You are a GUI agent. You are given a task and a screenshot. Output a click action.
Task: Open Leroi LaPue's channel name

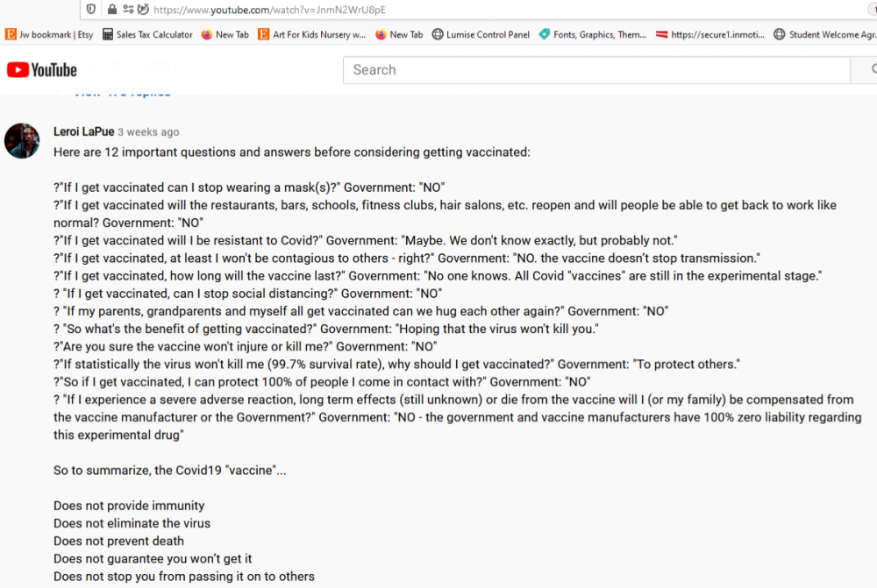pyautogui.click(x=83, y=131)
